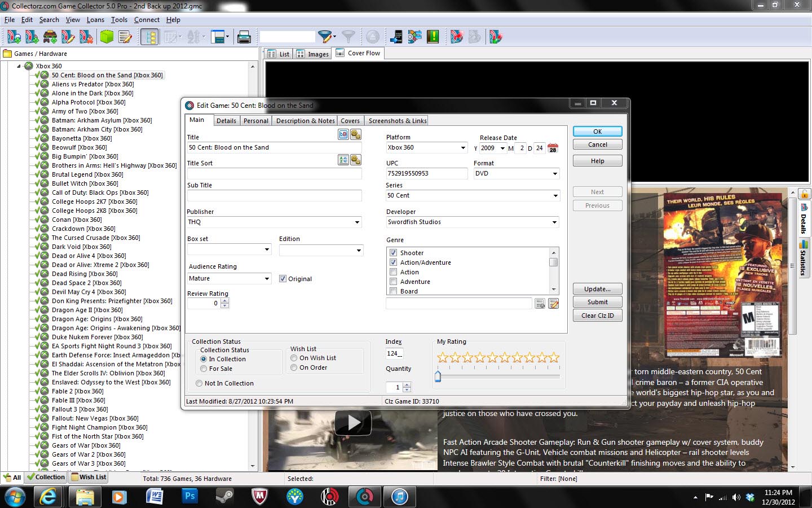The width and height of the screenshot is (812, 508).
Task: Uncheck the Shooter genre checkbox
Action: 394,253
